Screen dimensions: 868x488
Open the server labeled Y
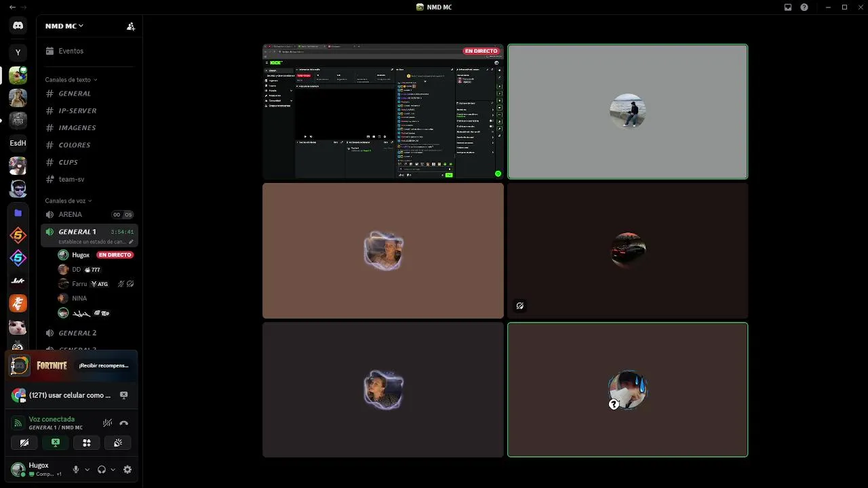18,52
